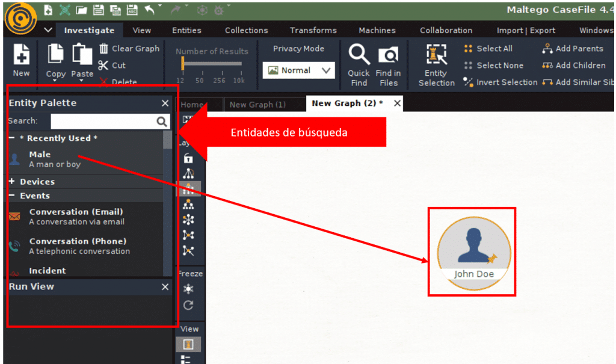Move the Number of Results slider handle
The width and height of the screenshot is (616, 364).
click(183, 63)
